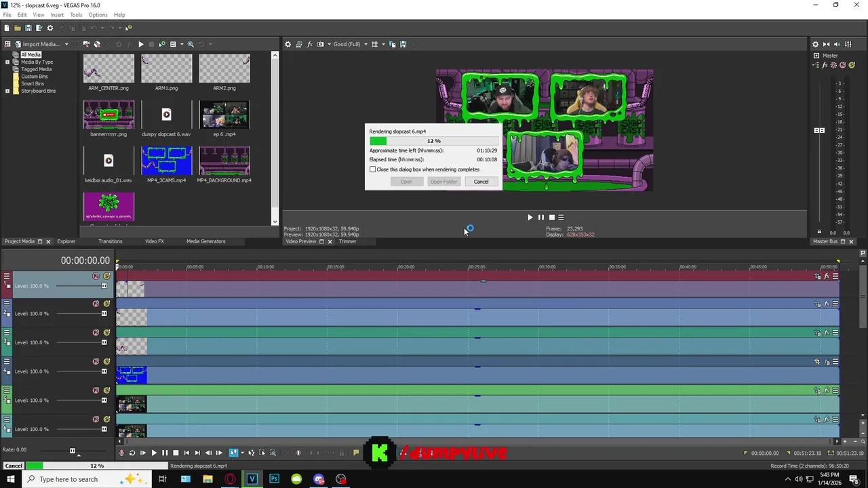Select the Tagged Media bin

(x=36, y=69)
